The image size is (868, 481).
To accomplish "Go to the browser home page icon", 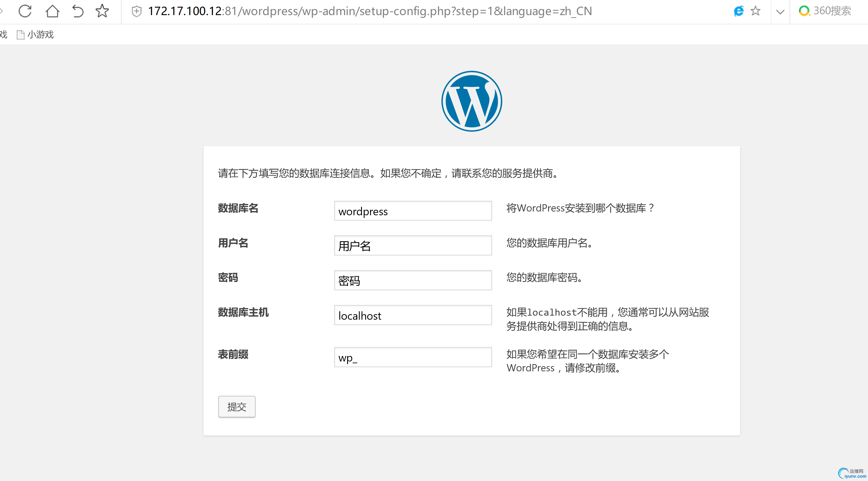I will (52, 11).
